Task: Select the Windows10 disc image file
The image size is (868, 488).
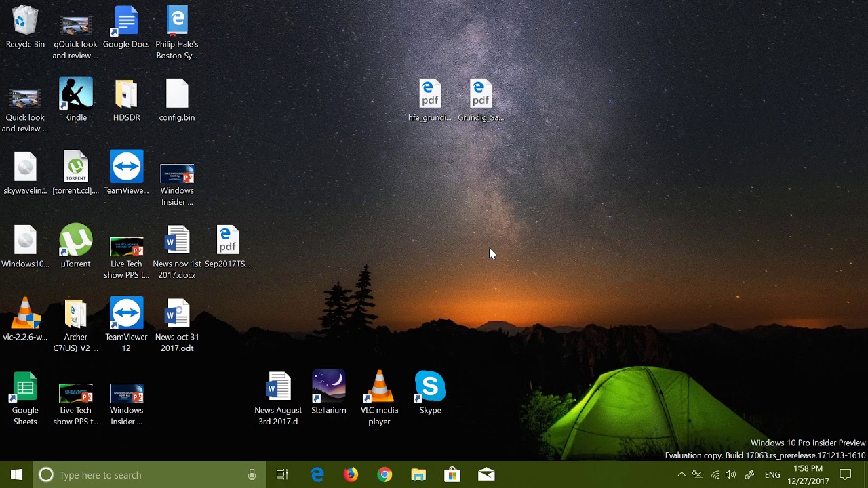Action: click(x=25, y=246)
